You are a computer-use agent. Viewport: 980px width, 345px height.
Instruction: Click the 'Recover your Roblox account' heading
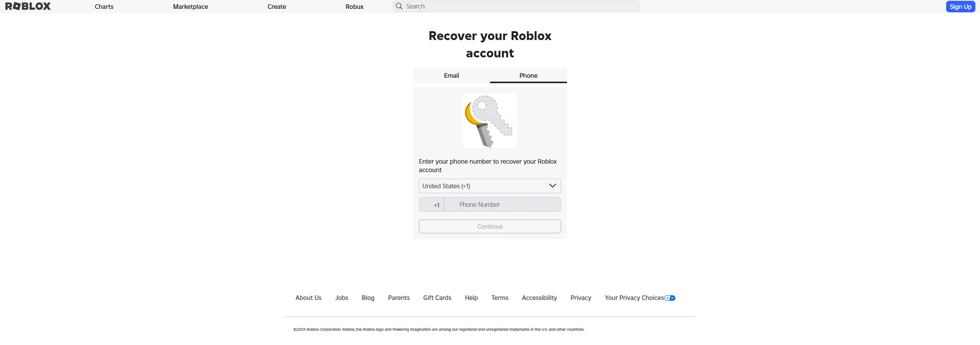pyautogui.click(x=490, y=44)
